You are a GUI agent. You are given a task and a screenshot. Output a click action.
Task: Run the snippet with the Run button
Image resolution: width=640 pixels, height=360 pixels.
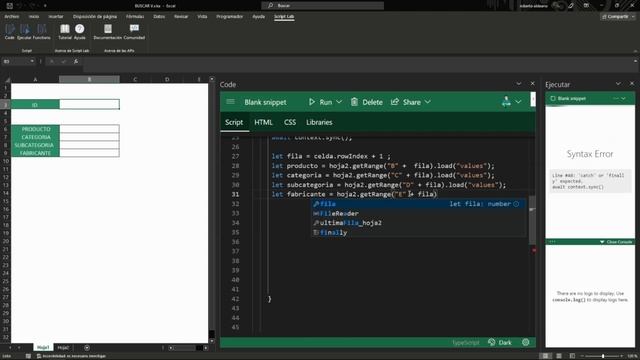pos(320,102)
